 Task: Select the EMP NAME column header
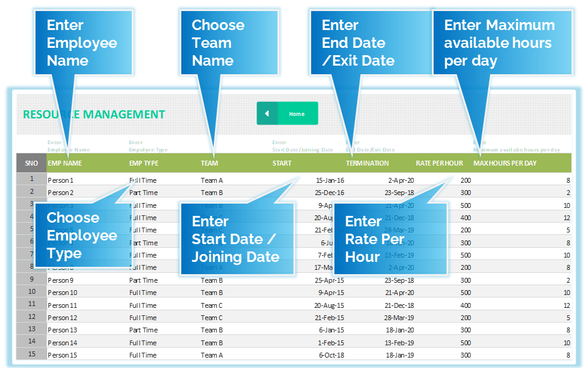tap(64, 163)
